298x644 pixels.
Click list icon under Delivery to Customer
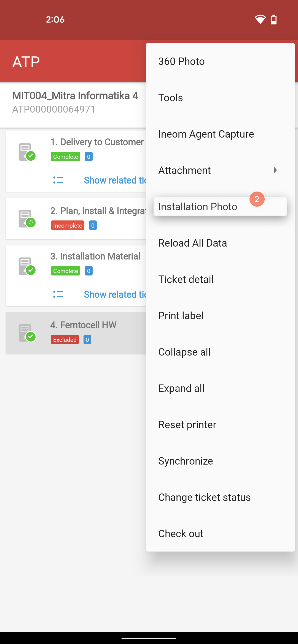click(x=58, y=180)
